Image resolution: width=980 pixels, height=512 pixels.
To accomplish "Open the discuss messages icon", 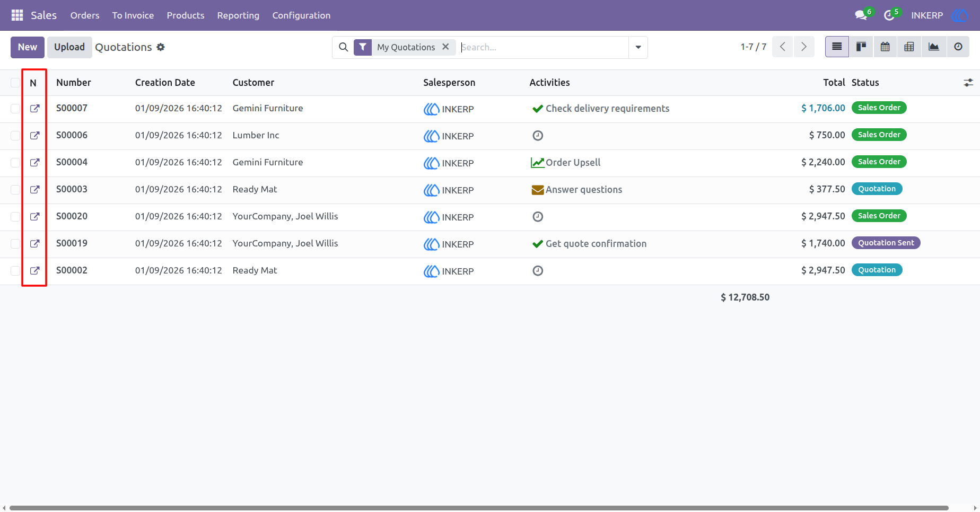I will click(861, 15).
